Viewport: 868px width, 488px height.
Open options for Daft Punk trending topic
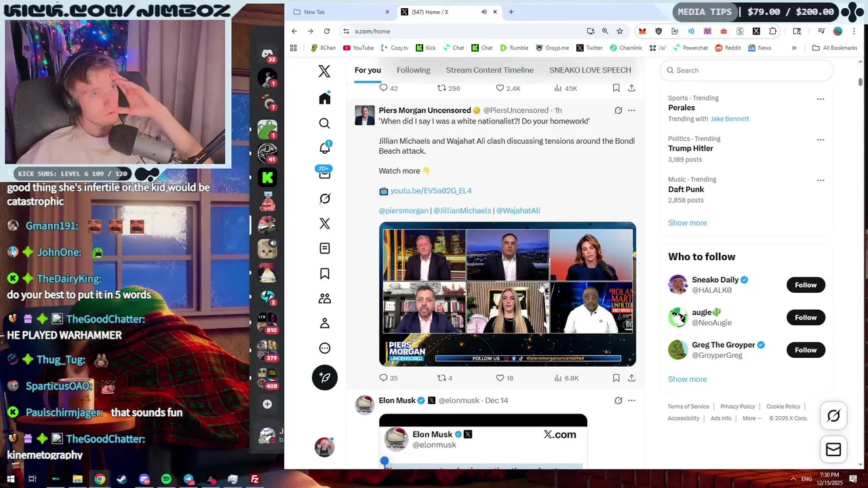821,180
